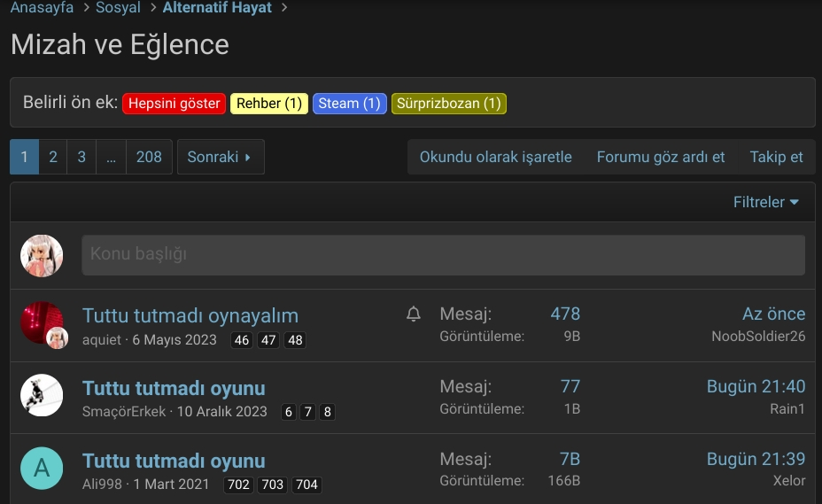
Task: Select the red Hepsini göster prefix
Action: 174,104
